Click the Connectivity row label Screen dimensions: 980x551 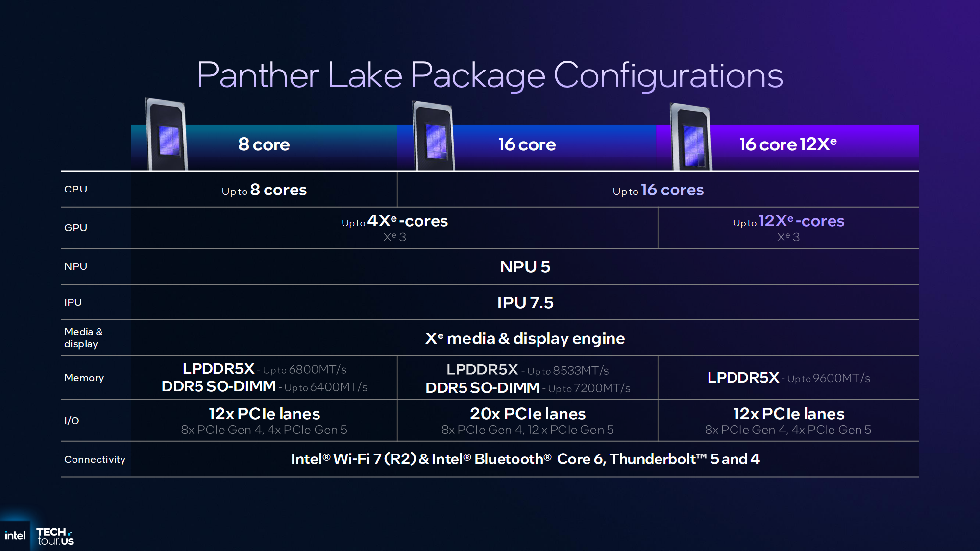point(95,459)
